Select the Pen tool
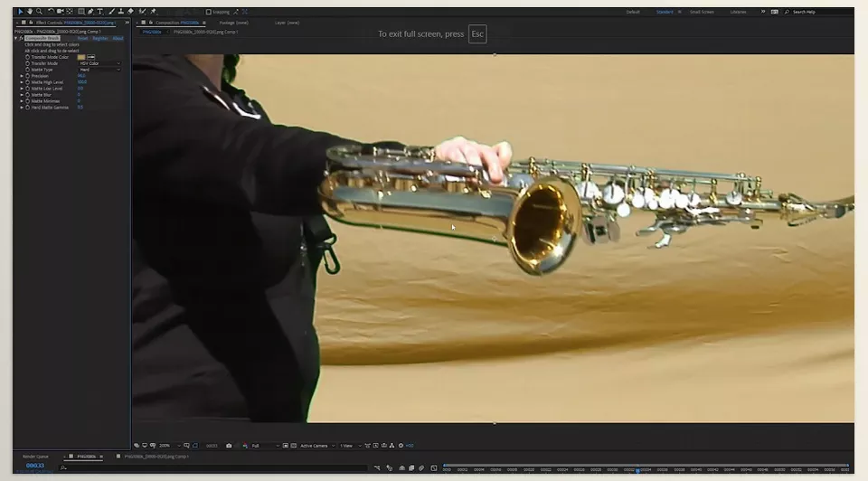 (90, 12)
